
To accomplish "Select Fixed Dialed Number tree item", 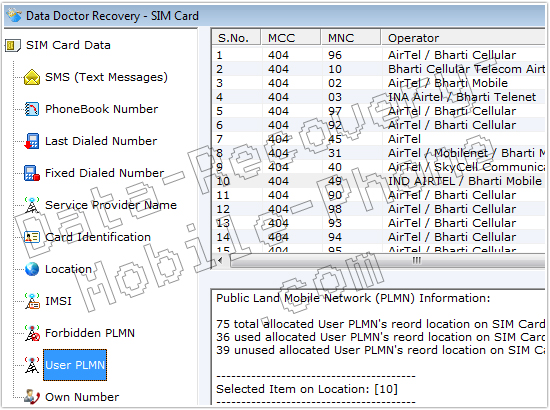I will (x=105, y=173).
